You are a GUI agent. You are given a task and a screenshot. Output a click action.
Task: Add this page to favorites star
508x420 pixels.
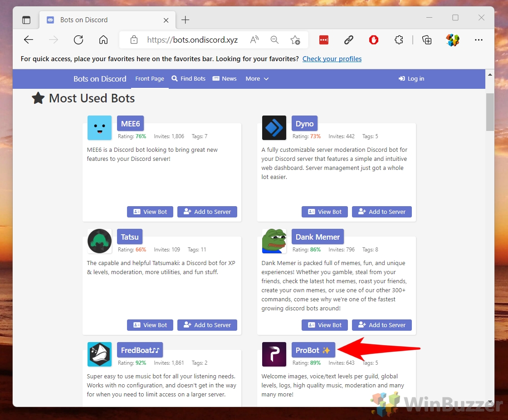(x=296, y=40)
